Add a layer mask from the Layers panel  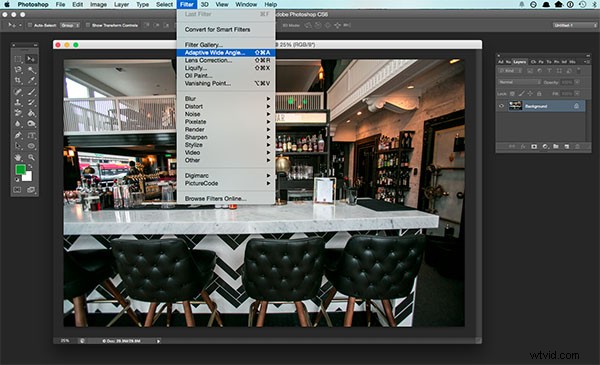pos(534,147)
